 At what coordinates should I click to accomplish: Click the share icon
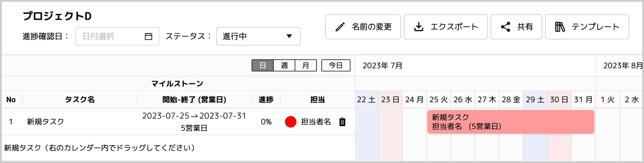point(506,27)
